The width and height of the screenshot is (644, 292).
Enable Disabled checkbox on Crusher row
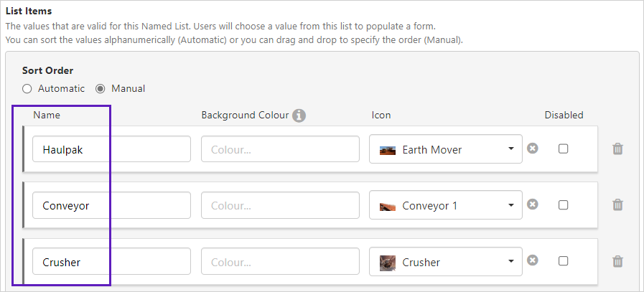pyautogui.click(x=564, y=261)
